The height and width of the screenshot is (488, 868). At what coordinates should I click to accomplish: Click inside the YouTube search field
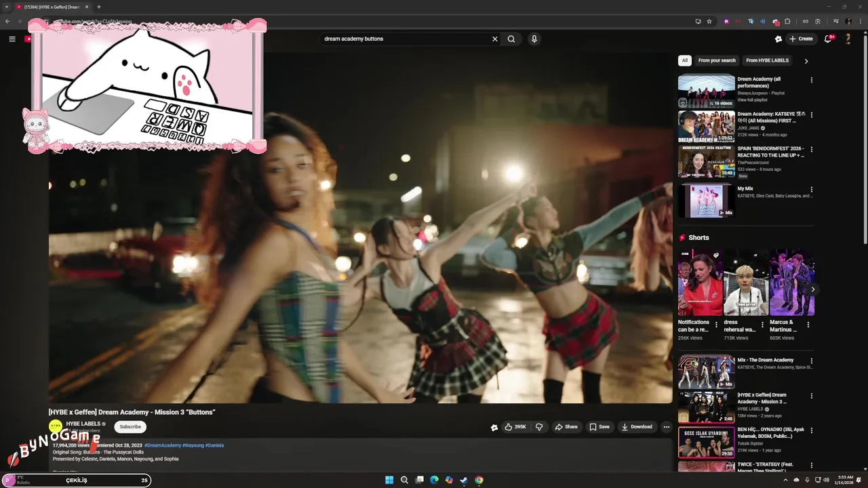(407, 39)
